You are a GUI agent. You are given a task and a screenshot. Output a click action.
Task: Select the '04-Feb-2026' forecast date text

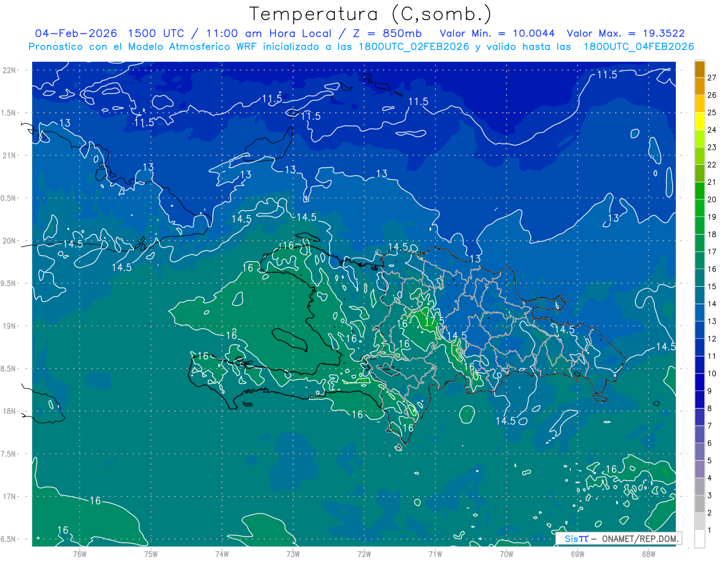[76, 33]
